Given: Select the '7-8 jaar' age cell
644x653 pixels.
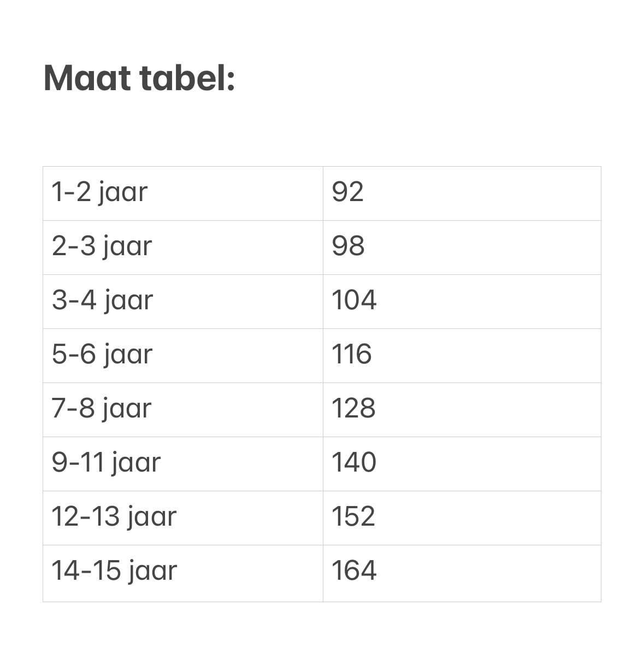Looking at the screenshot, I should [x=101, y=409].
